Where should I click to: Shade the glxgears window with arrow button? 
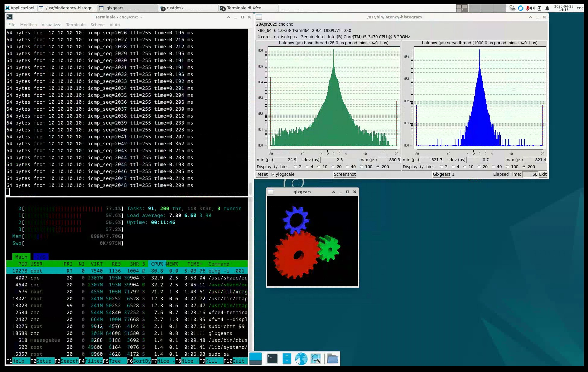tap(334, 192)
